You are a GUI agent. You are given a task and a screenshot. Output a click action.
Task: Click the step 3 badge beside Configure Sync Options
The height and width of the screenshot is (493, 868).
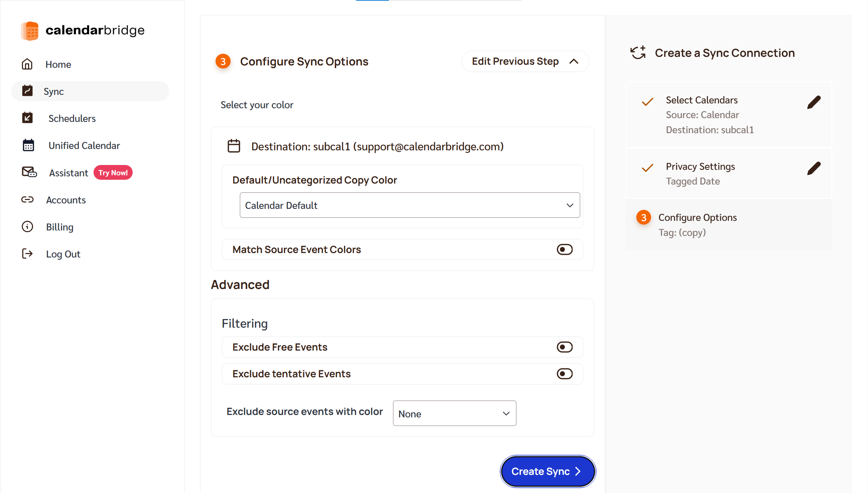pos(223,61)
